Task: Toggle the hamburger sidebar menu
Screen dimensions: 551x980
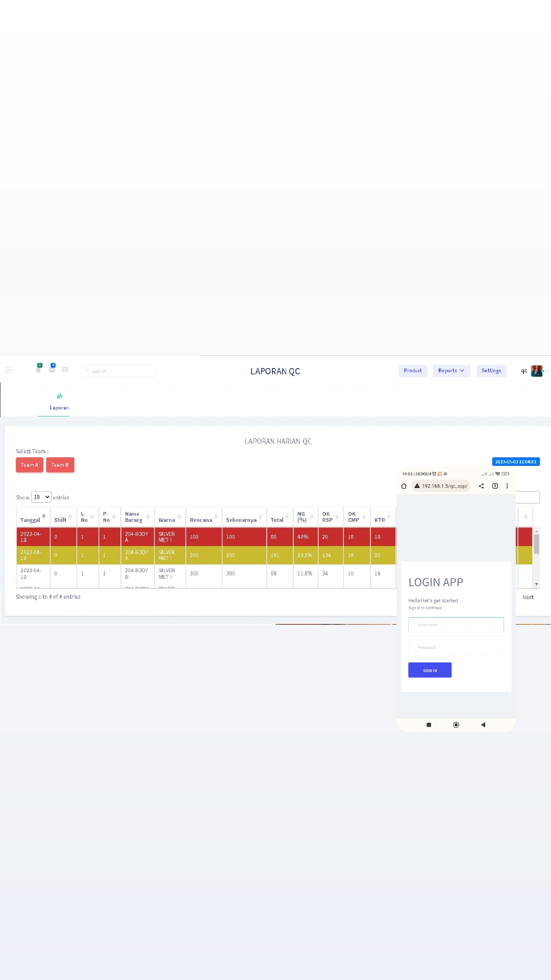Action: pyautogui.click(x=9, y=370)
